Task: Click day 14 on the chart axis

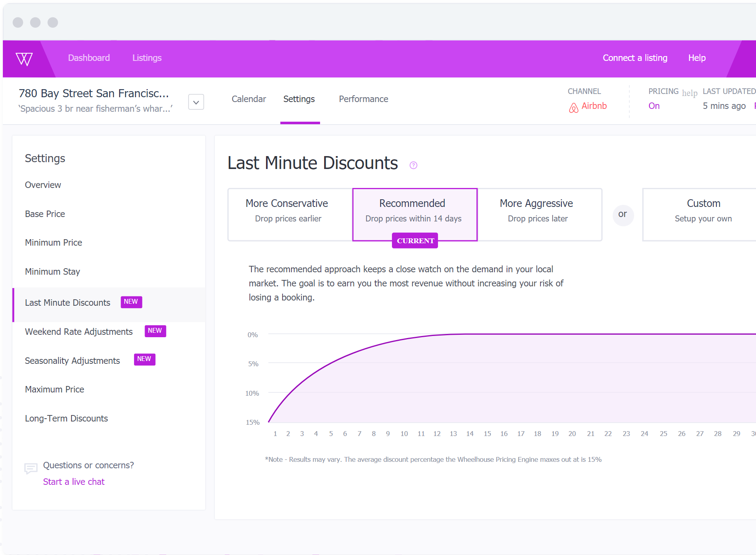Action: [x=470, y=434]
